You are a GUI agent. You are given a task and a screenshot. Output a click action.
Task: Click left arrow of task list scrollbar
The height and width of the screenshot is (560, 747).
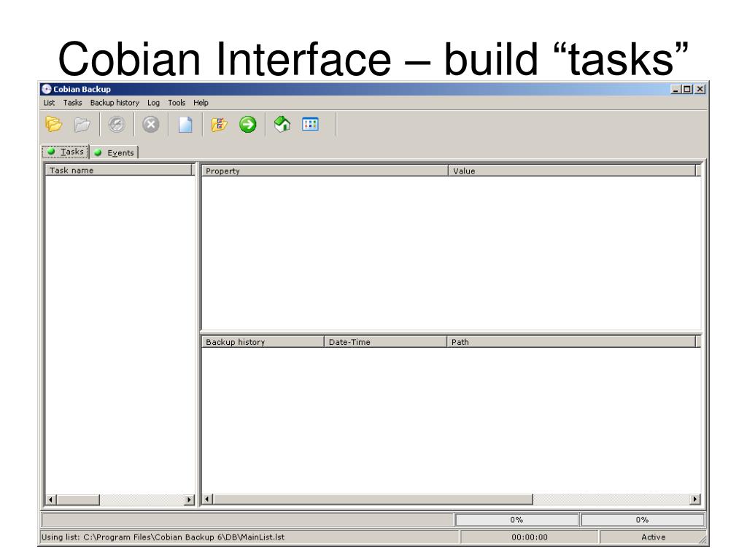pos(51,499)
